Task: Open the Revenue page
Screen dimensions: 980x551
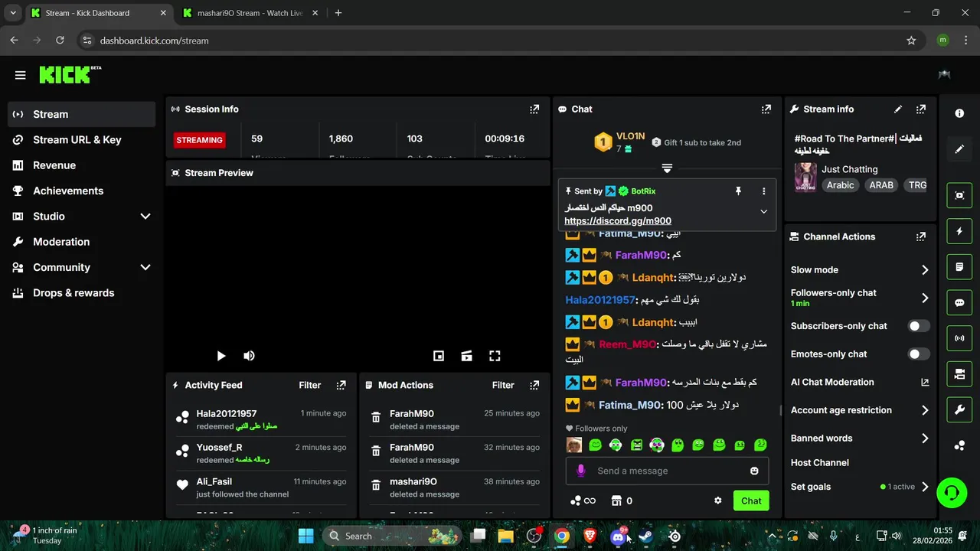Action: (x=82, y=165)
